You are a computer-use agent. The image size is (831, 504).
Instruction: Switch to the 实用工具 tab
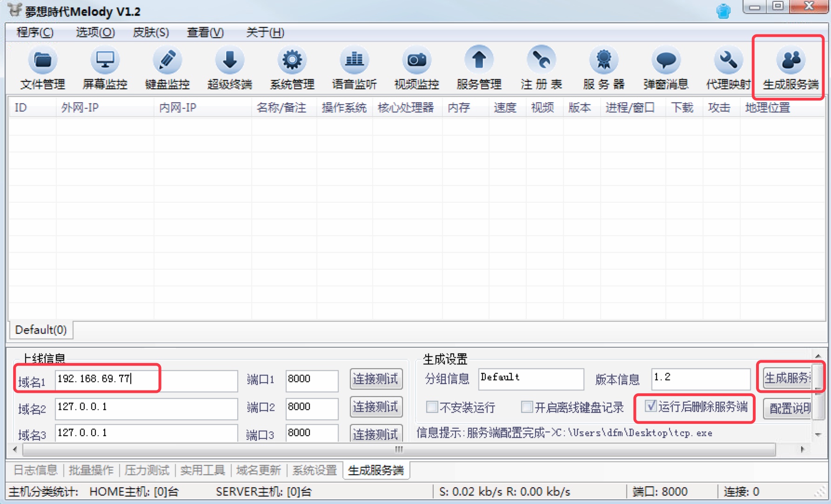203,470
